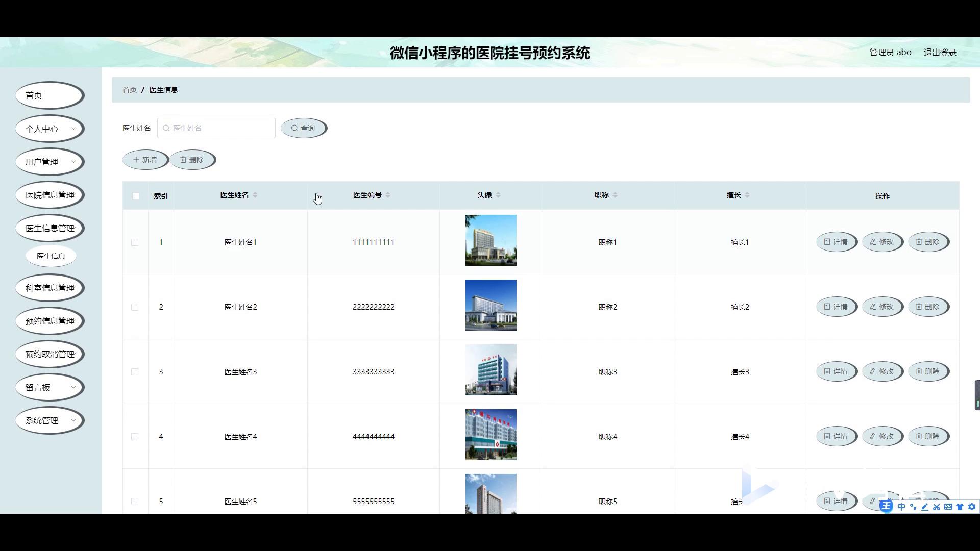980x551 pixels.
Task: Check the checkbox for 医生姓名3 row
Action: coord(135,372)
